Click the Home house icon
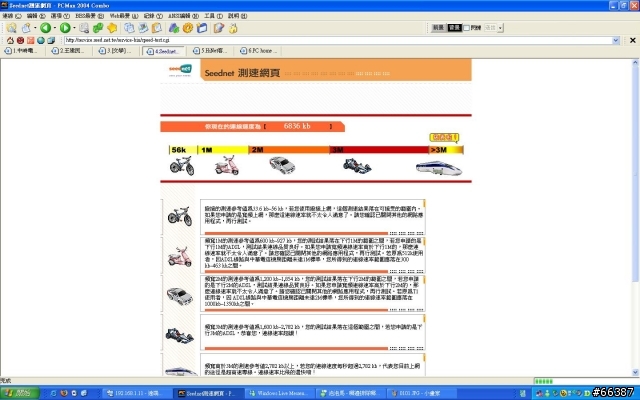The width and height of the screenshot is (640, 400). pyautogui.click(x=10, y=40)
